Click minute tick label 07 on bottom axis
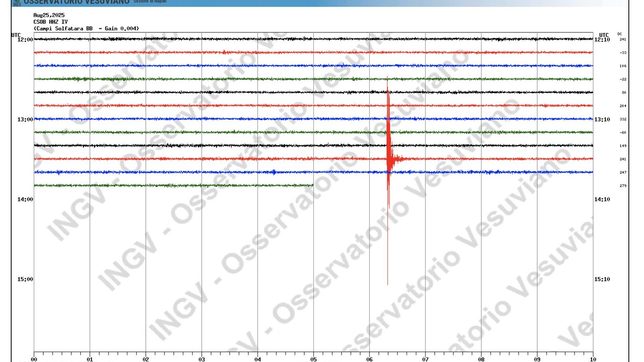Image resolution: width=644 pixels, height=362 pixels. [425, 359]
